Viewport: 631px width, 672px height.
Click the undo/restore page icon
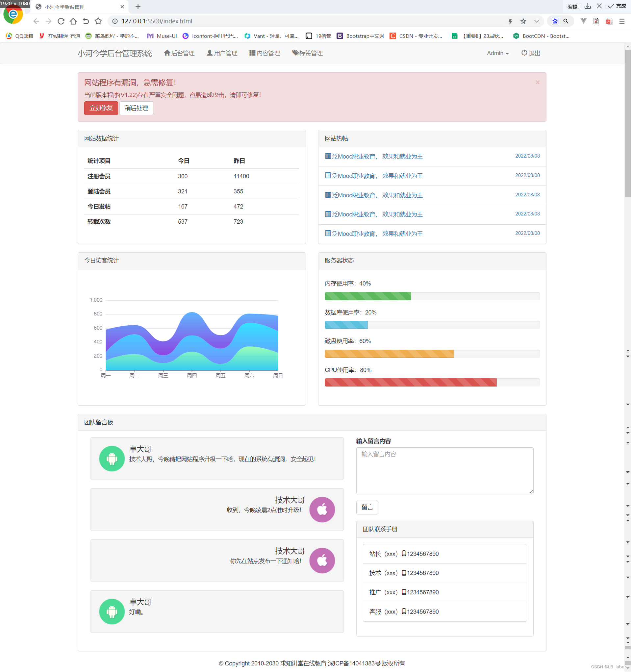point(86,21)
